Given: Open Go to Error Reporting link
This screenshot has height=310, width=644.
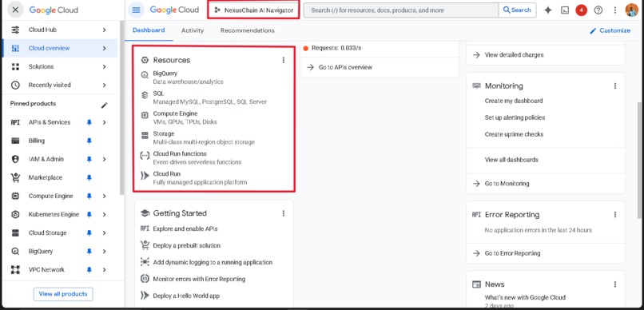Looking at the screenshot, I should [506, 253].
